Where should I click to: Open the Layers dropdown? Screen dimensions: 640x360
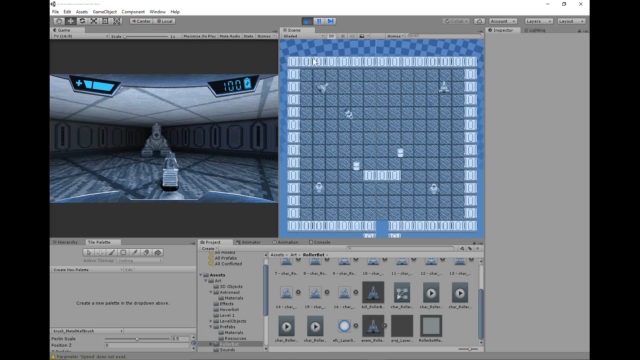point(539,21)
